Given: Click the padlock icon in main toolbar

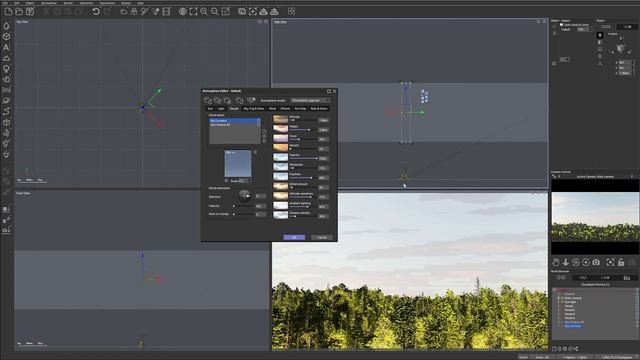Looking at the screenshot, I should click(x=134, y=11).
